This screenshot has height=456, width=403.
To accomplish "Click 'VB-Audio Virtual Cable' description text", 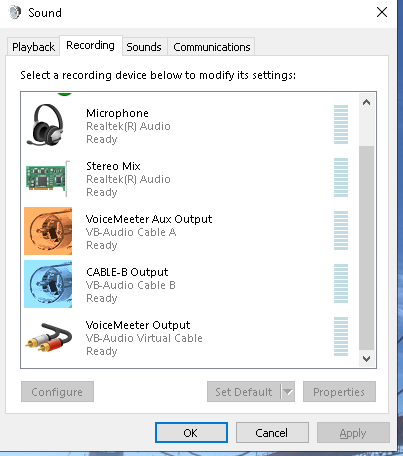I will tap(144, 338).
